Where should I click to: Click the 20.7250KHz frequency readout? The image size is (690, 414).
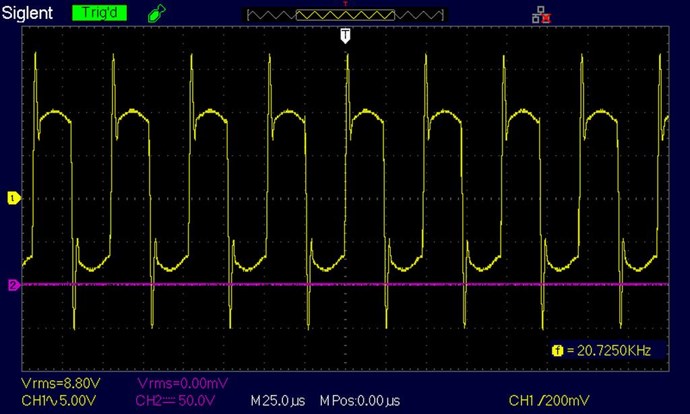[613, 351]
